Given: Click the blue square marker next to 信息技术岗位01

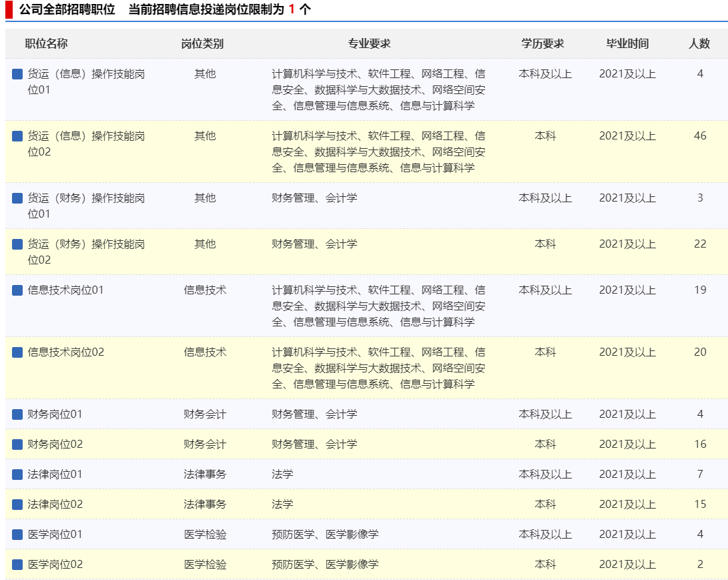Looking at the screenshot, I should point(17,290).
